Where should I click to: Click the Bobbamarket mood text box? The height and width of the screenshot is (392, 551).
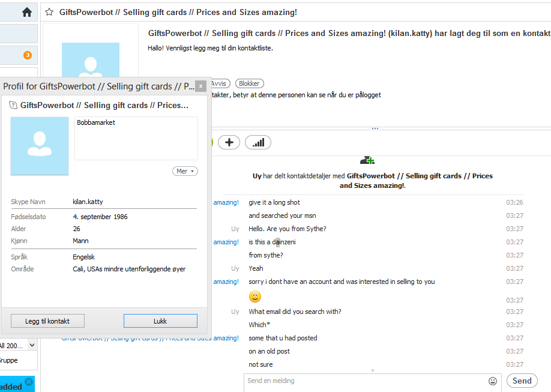pos(136,139)
